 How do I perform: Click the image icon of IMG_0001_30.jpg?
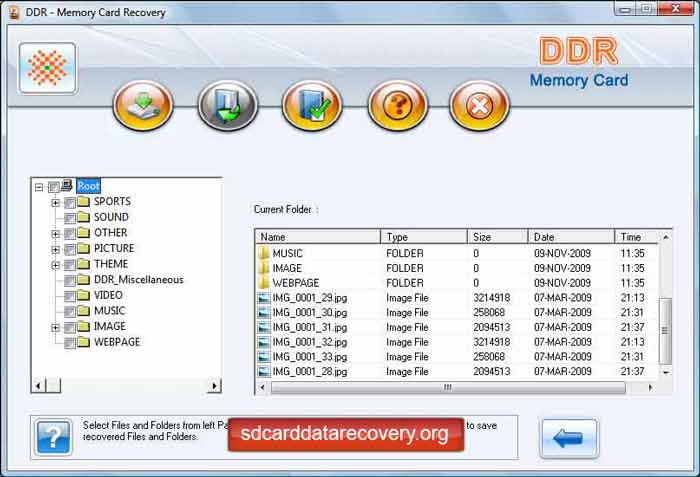click(264, 313)
